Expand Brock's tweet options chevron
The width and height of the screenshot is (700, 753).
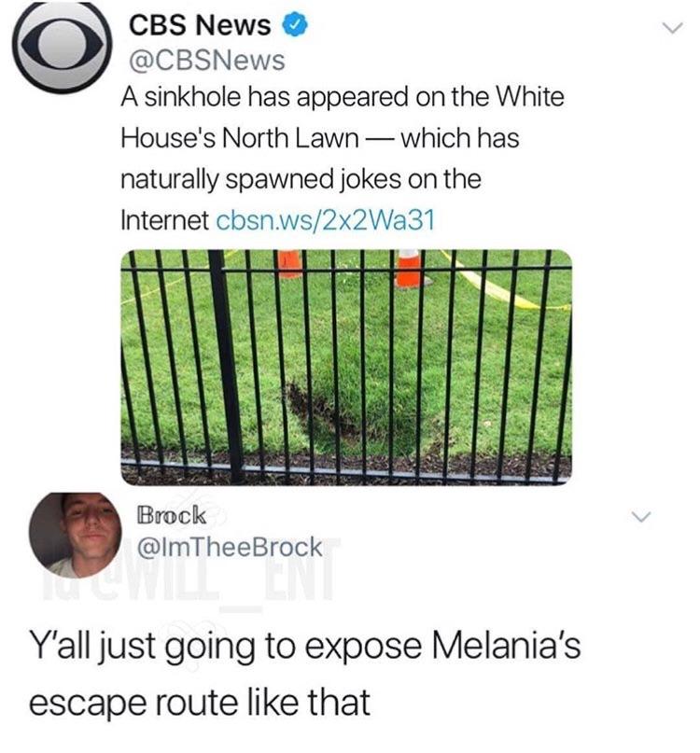[x=640, y=517]
